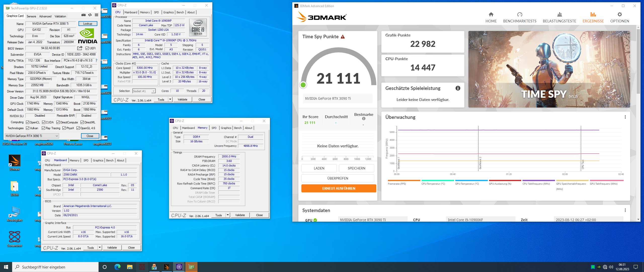644x272 pixels.
Task: Open the GPU selection dropdown in GPU-Z
Action: coord(32,136)
